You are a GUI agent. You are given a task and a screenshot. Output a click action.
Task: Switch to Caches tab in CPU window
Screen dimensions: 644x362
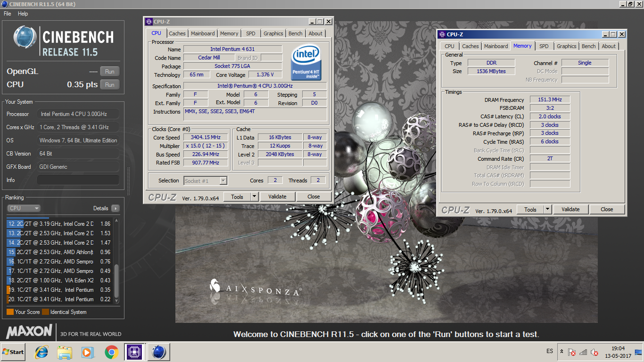pos(177,33)
